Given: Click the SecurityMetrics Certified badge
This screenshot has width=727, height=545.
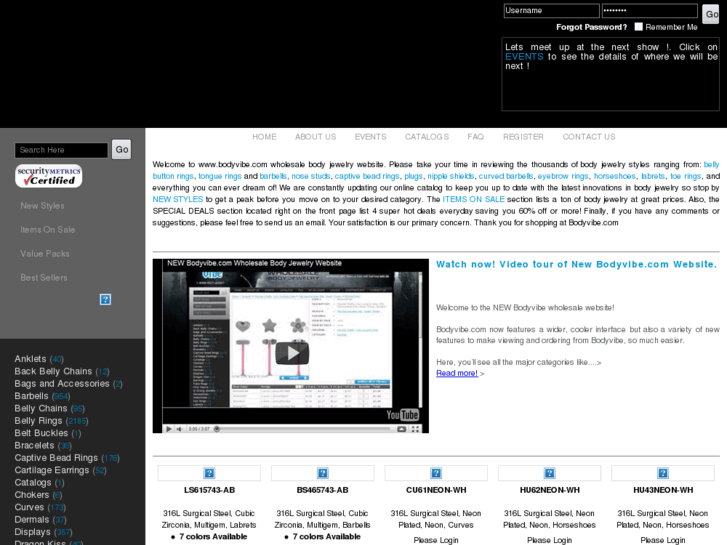Looking at the screenshot, I should (x=49, y=176).
